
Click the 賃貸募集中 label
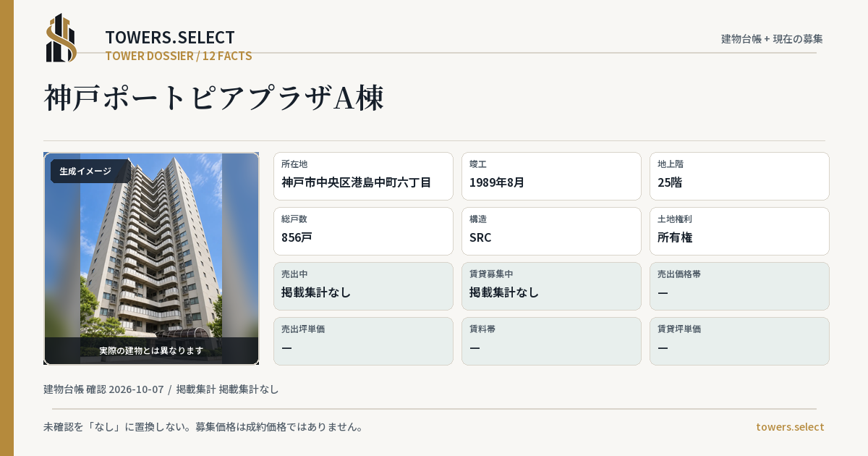point(491,274)
